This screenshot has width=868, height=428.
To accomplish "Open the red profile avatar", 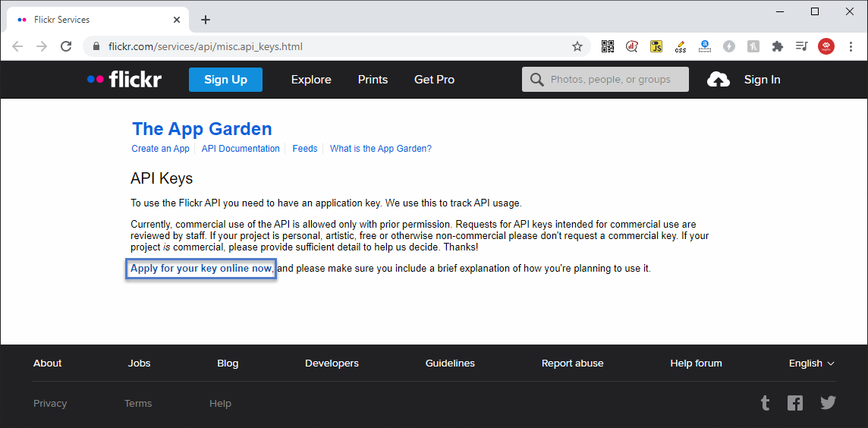I will tap(826, 46).
